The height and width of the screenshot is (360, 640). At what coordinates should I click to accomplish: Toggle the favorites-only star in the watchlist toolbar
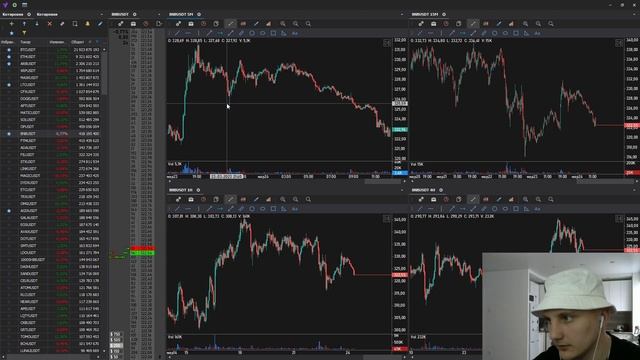pos(11,33)
